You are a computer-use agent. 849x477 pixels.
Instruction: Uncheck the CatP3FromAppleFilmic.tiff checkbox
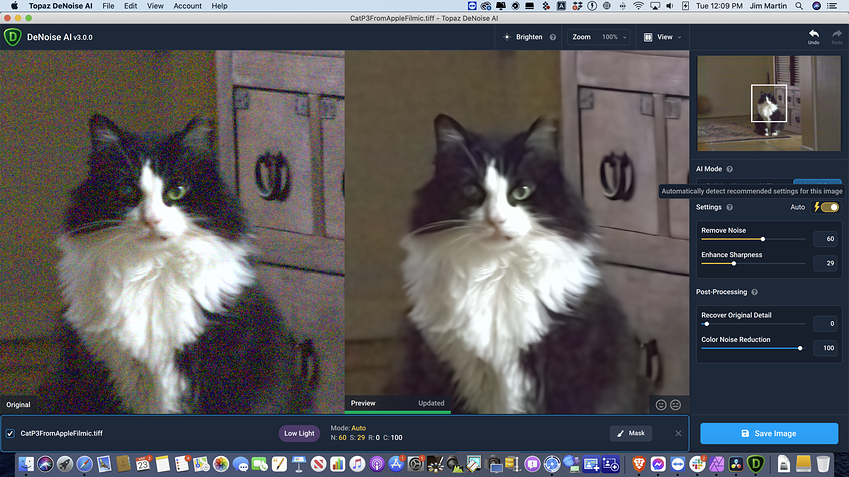tap(10, 433)
